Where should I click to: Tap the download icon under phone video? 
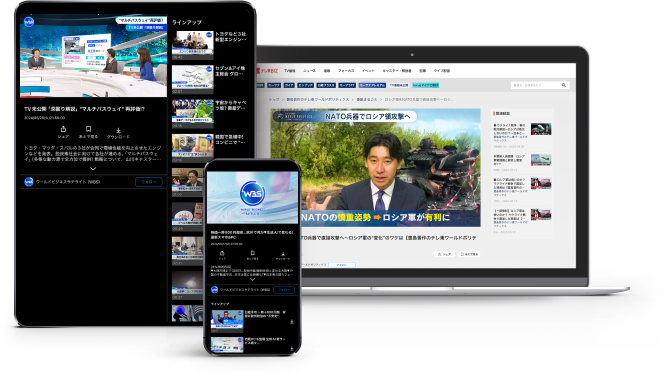coord(283,254)
